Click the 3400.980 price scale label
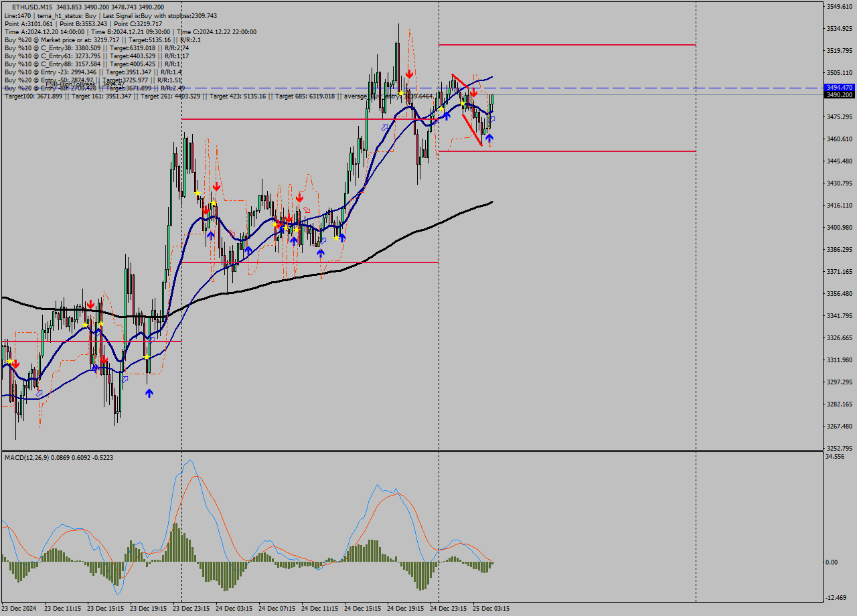This screenshot has height=616, width=857. (x=839, y=228)
